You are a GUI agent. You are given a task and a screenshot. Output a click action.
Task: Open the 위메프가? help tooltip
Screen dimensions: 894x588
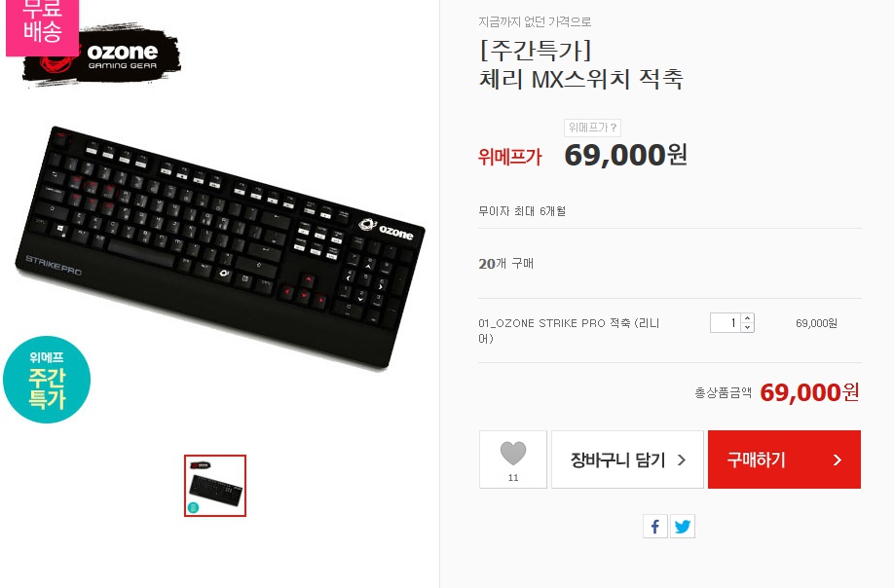point(592,128)
